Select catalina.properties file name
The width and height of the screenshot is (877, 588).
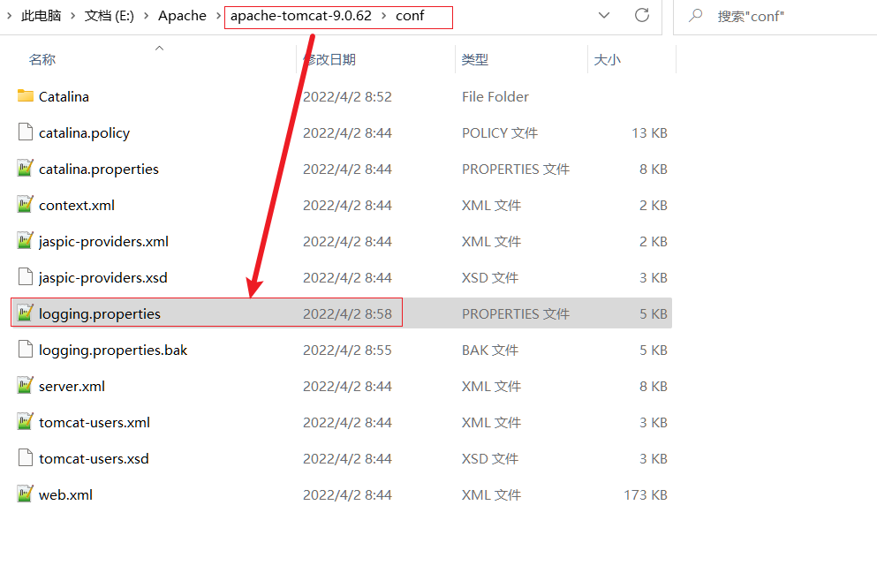[99, 170]
